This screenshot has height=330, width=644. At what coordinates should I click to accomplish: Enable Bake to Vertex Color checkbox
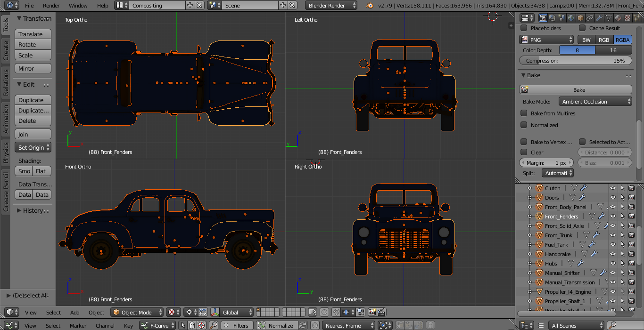(x=524, y=142)
